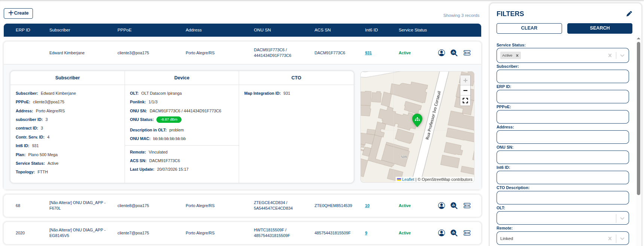
Task: Click the ONU SN column header
Action: click(262, 30)
